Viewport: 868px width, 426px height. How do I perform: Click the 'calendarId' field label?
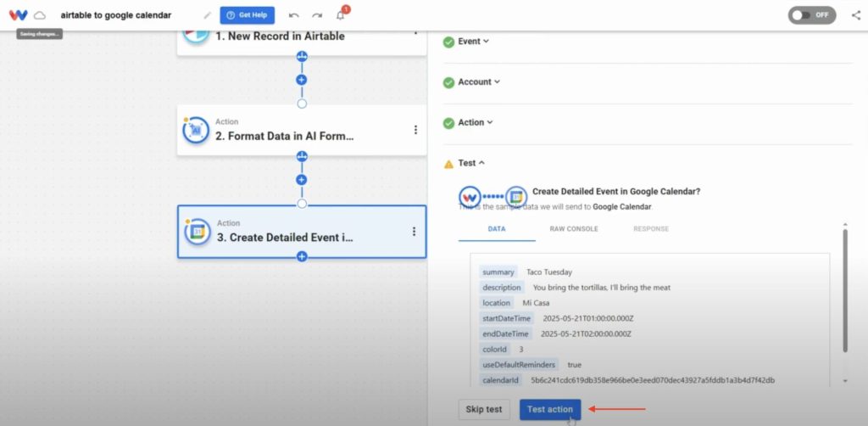[500, 380]
